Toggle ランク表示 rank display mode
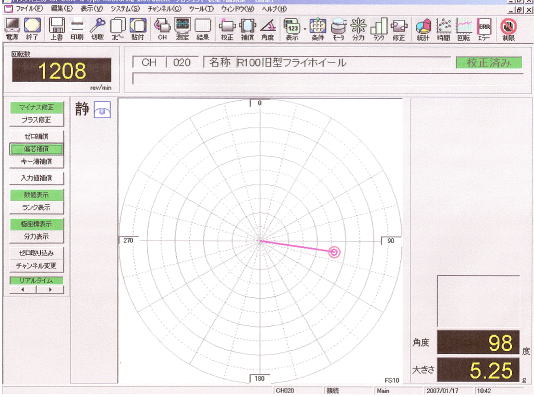The width and height of the screenshot is (534, 397). pyautogui.click(x=36, y=207)
